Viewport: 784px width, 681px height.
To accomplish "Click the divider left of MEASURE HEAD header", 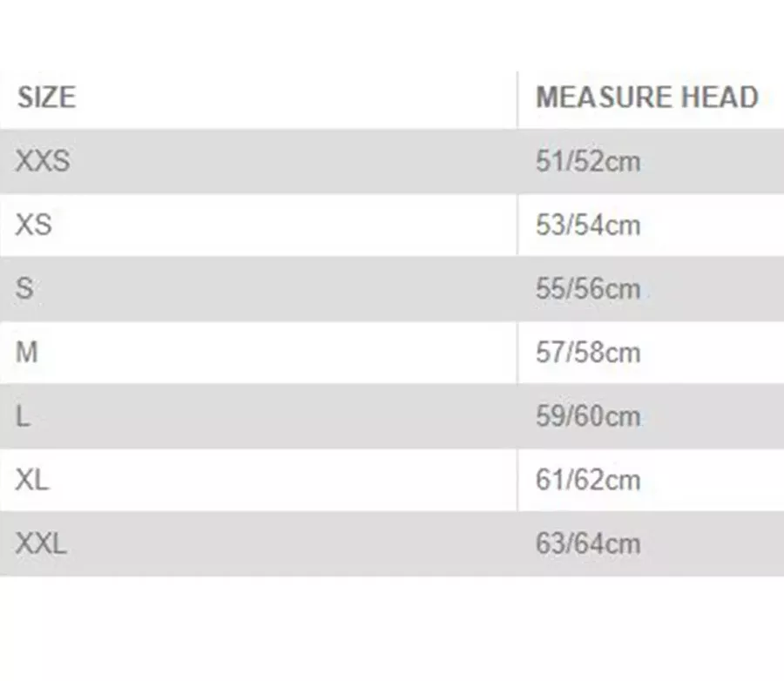I will 517,97.
